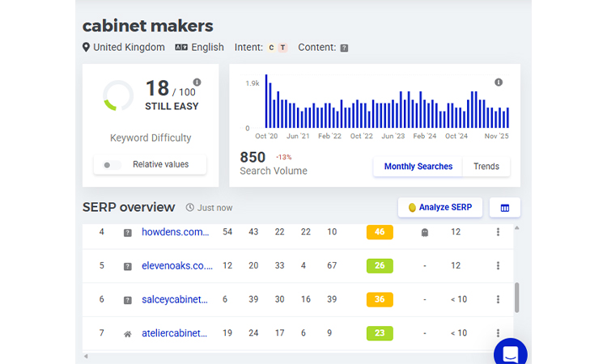Click the home page icon beside ateliercabinet
607x364 pixels.
[x=127, y=333]
